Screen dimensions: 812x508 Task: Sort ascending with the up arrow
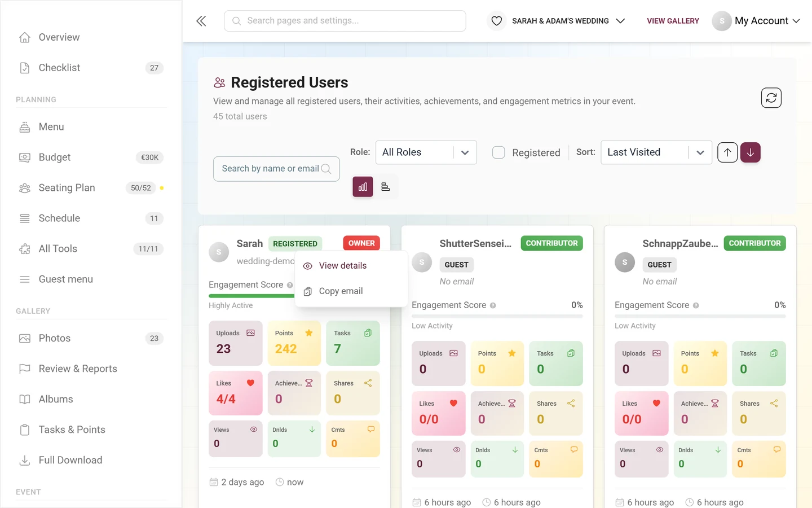(727, 152)
